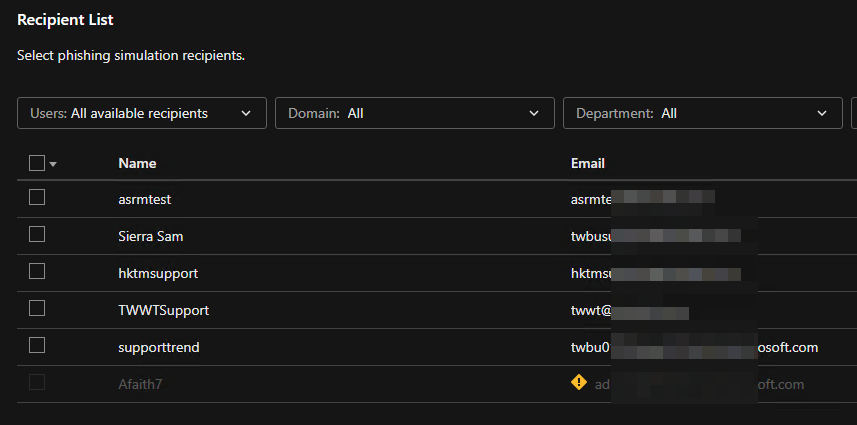Check the box for Sierra Sam

pos(37,235)
